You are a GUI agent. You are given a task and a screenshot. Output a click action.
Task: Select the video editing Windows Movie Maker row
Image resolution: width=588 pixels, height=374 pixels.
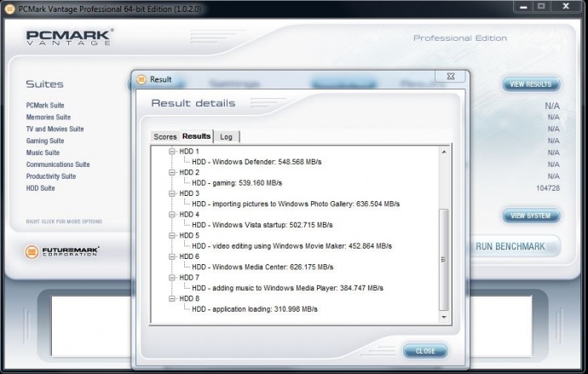pos(291,246)
